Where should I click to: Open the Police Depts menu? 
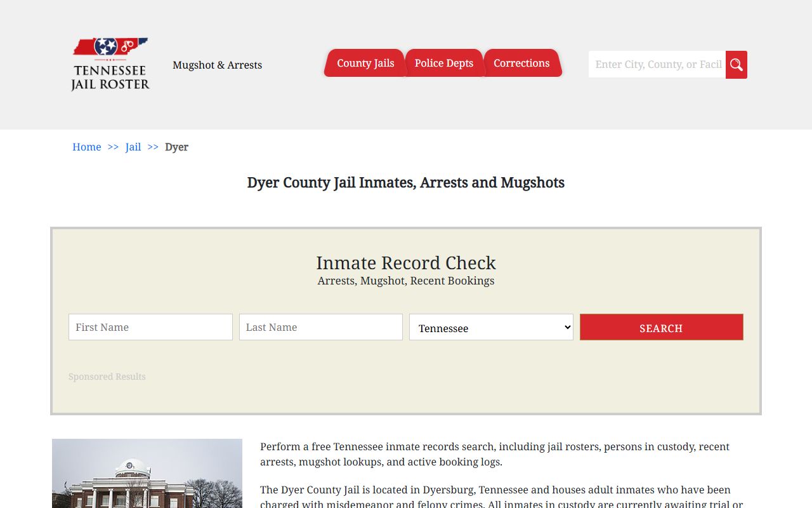click(x=444, y=63)
